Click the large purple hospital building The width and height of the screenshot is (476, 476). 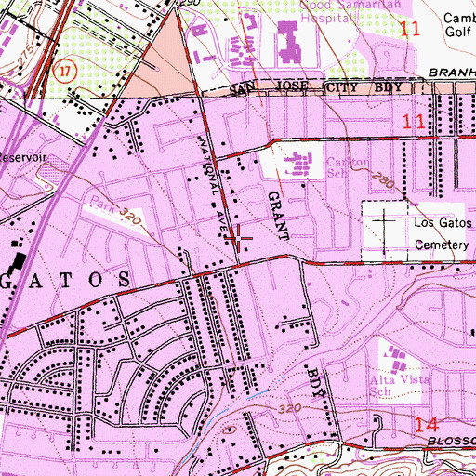289,42
